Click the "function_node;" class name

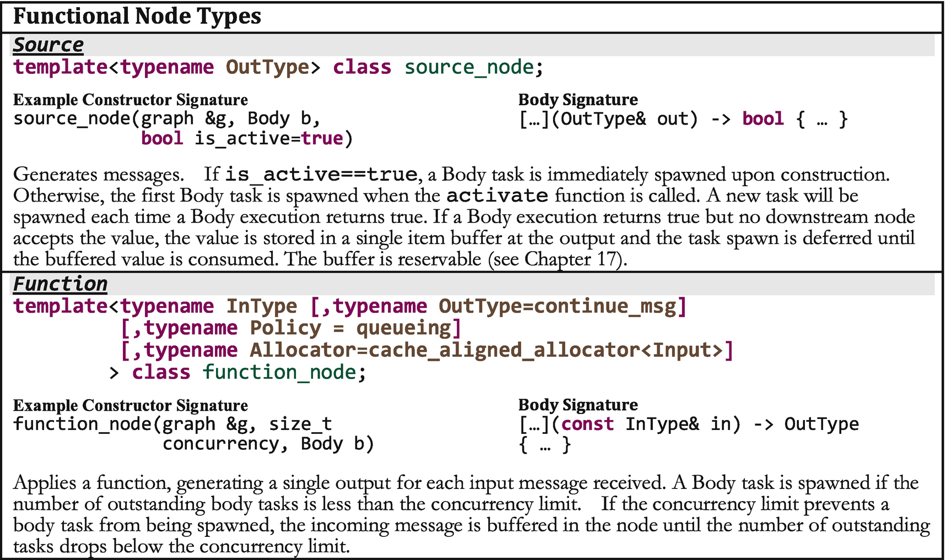coord(284,372)
